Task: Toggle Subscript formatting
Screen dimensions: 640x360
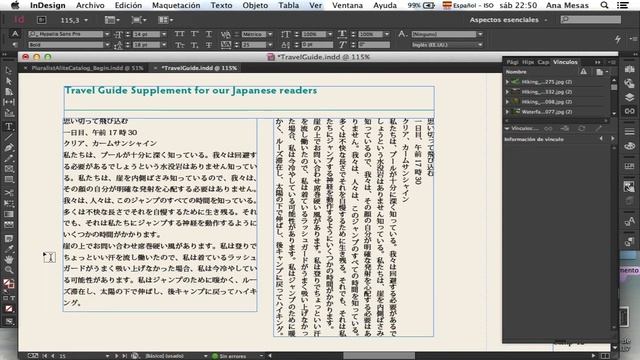Action: point(194,45)
